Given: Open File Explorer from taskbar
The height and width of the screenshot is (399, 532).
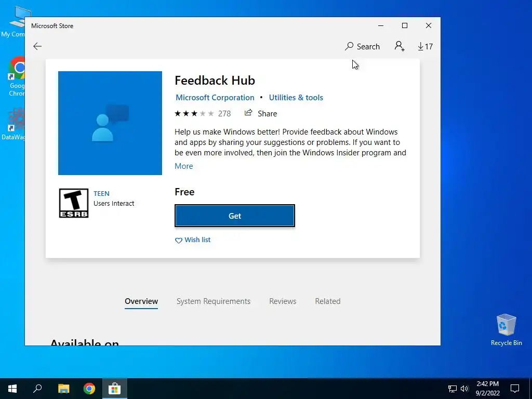Looking at the screenshot, I should [x=63, y=389].
